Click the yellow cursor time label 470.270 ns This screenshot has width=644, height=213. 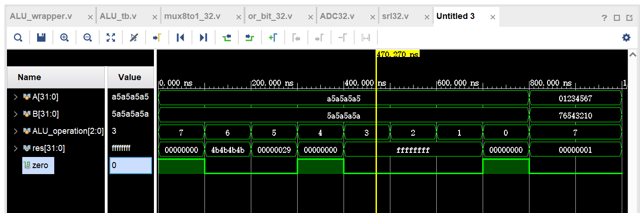[398, 54]
